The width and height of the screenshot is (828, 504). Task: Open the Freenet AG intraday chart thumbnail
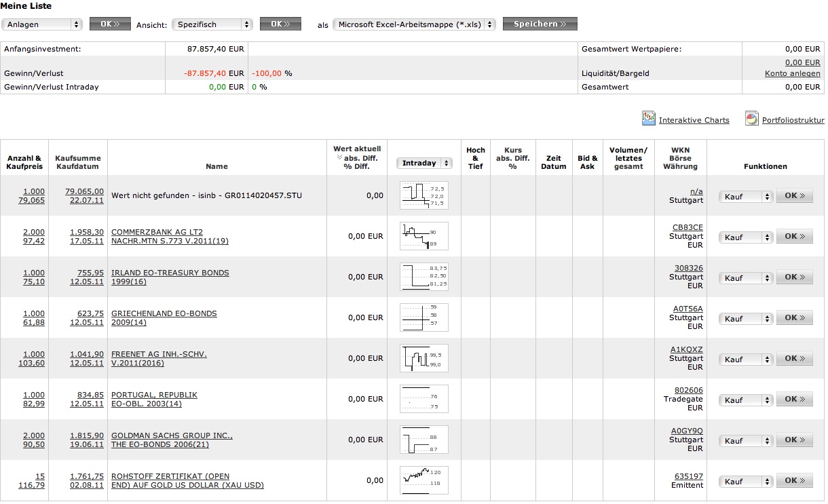pos(424,358)
